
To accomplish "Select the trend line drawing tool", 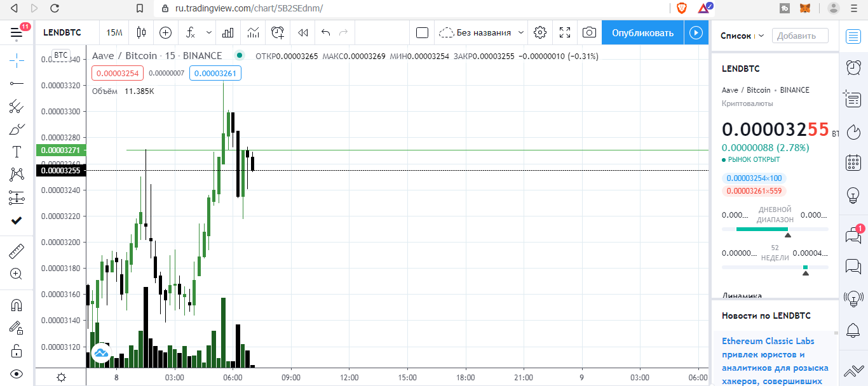I will (x=17, y=83).
